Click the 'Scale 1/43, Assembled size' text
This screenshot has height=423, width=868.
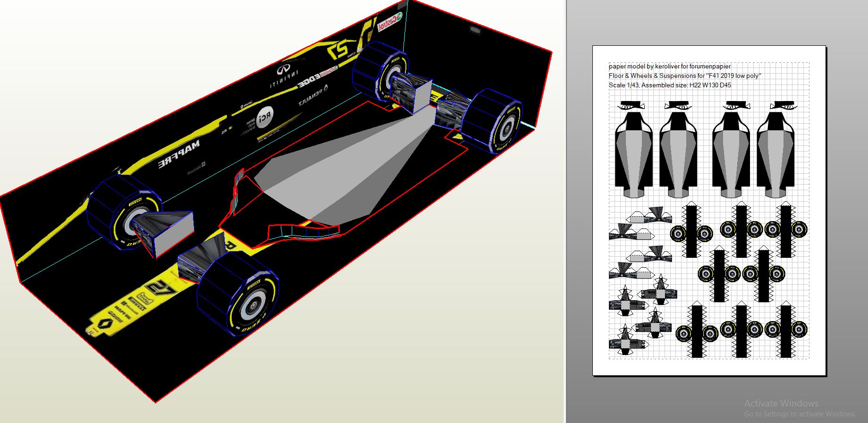tap(670, 85)
